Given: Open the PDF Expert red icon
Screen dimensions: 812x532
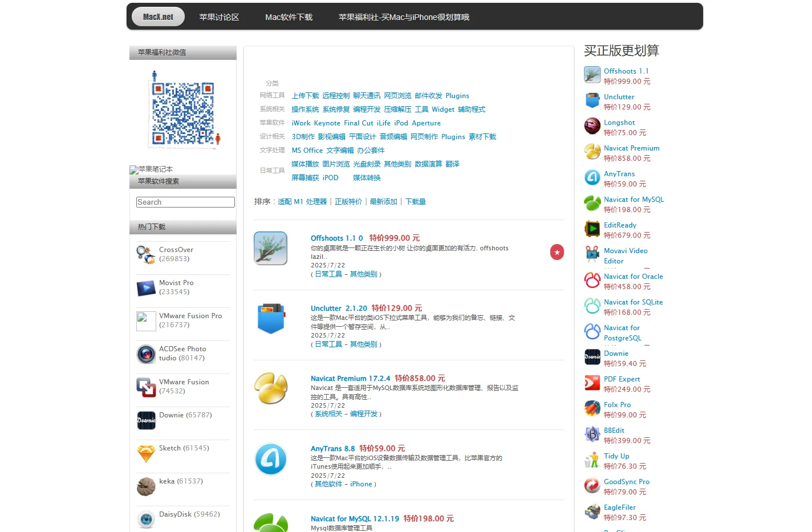Looking at the screenshot, I should pyautogui.click(x=592, y=383).
